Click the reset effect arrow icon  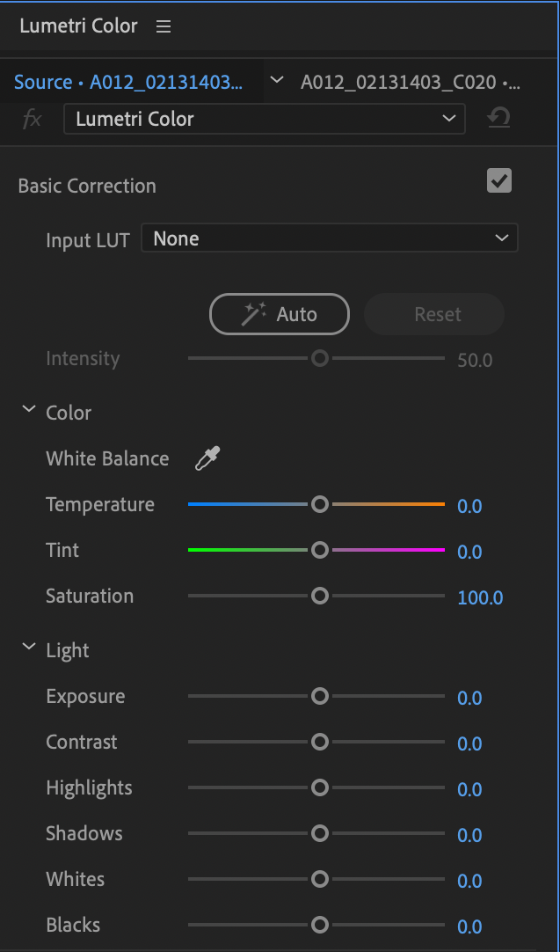click(x=498, y=119)
